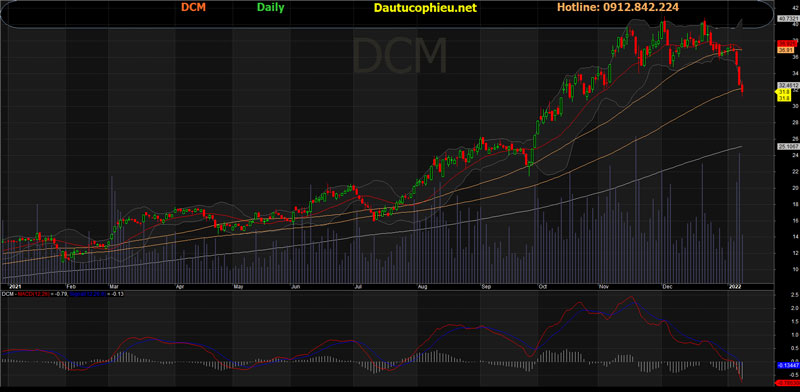Click the green Daily timeframe label
Viewport: 800px width, 392px height.
click(x=270, y=7)
